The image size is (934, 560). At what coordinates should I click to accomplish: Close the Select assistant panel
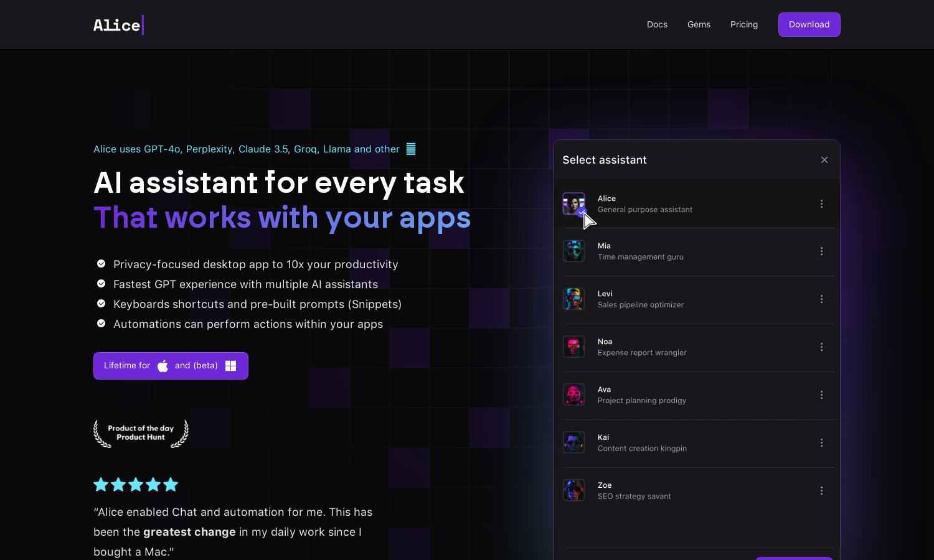point(824,160)
